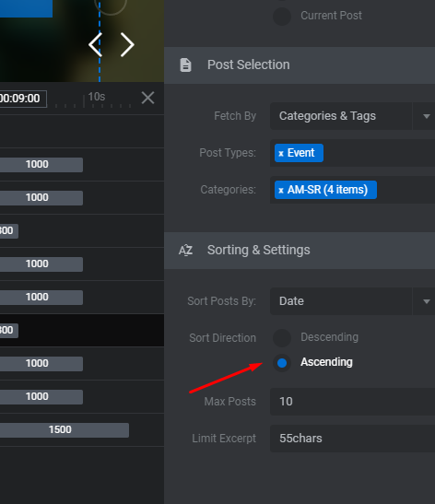Click the Limit Excerpt input field
The image size is (435, 504).
(352, 439)
